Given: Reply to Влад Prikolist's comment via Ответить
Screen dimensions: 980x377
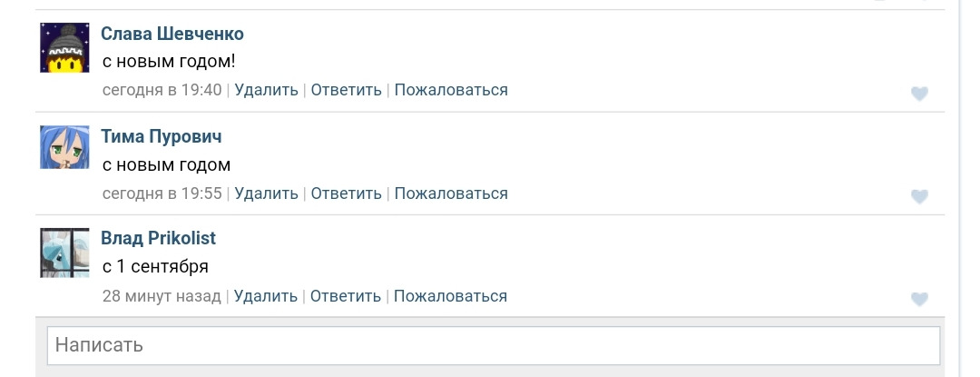Looking at the screenshot, I should (x=346, y=296).
